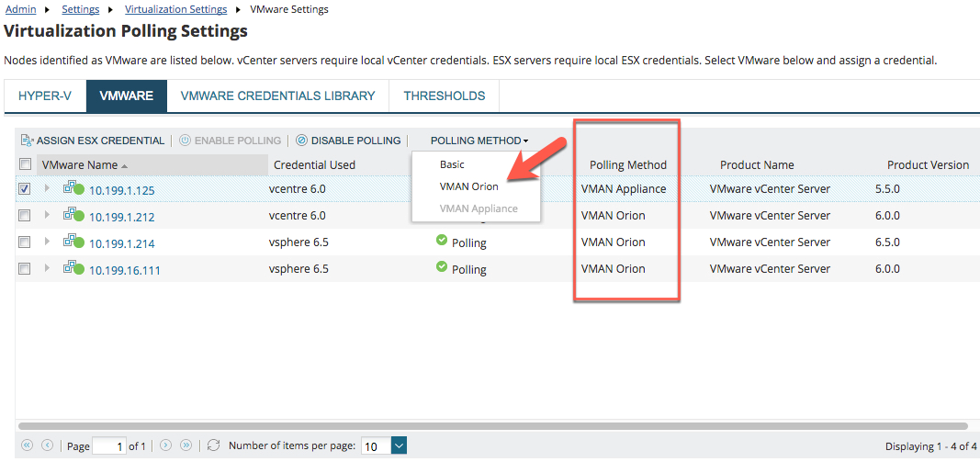Click the Disable Polling toolbar button
Screen dimensions: 980x462
coord(348,141)
